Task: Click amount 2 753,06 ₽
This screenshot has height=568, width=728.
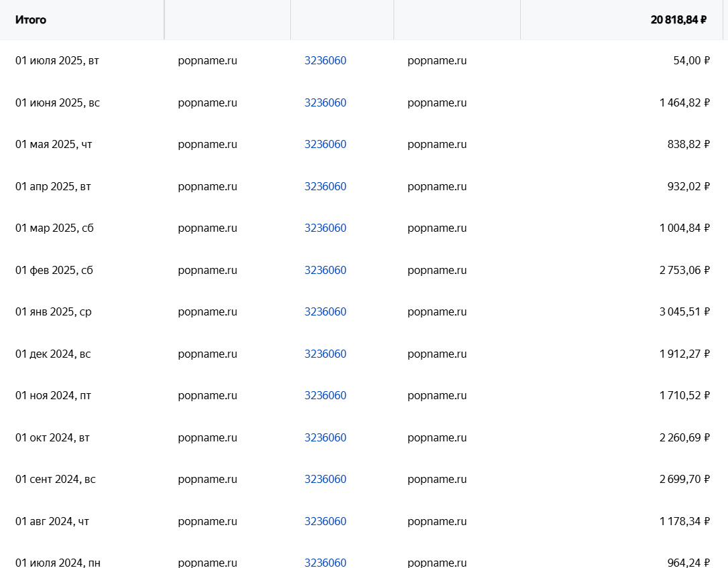Action: click(x=685, y=270)
